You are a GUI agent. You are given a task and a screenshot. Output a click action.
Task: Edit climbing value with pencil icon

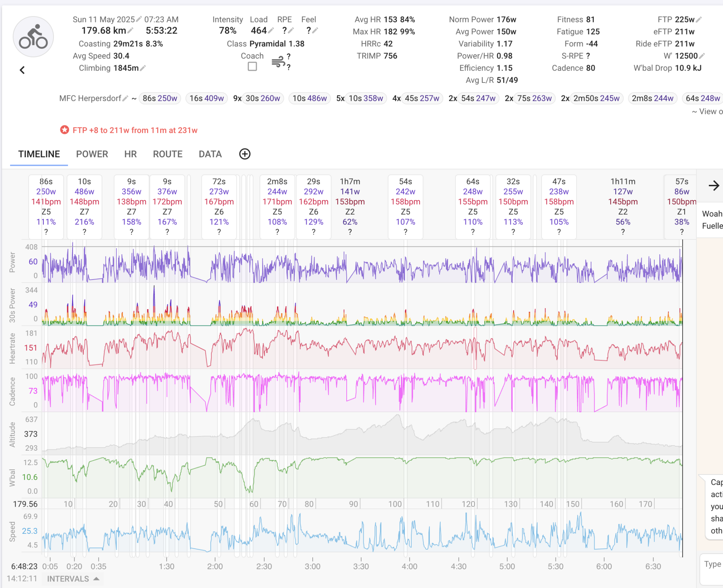pyautogui.click(x=143, y=68)
